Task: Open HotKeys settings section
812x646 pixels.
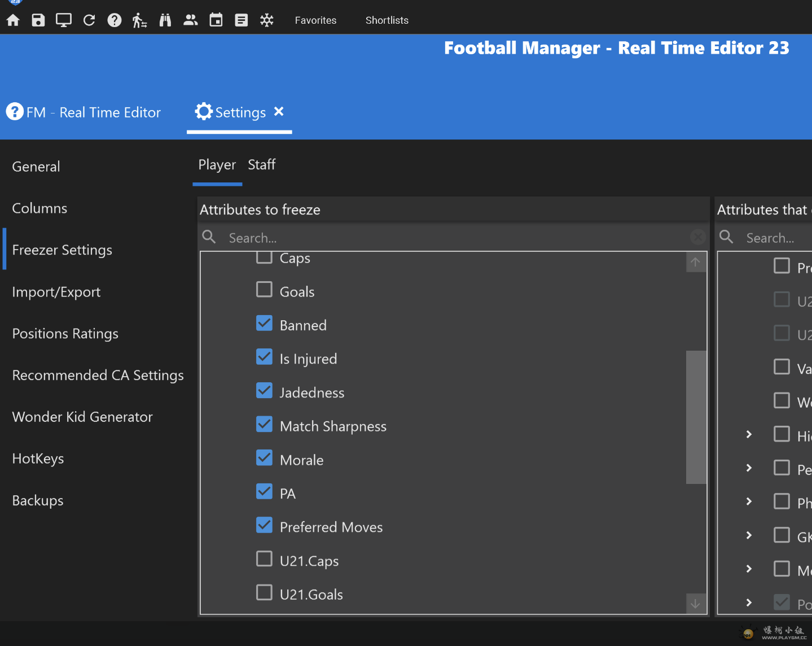Action: [38, 459]
